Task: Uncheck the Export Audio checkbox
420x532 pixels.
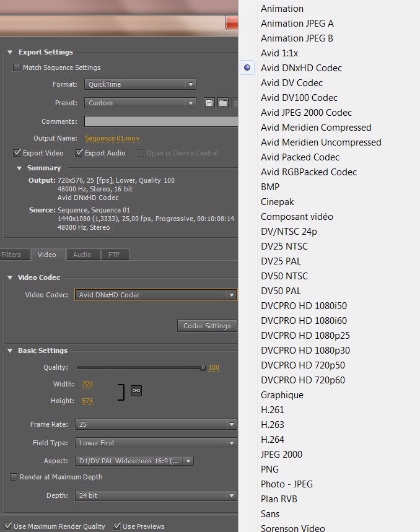Action: pos(79,153)
